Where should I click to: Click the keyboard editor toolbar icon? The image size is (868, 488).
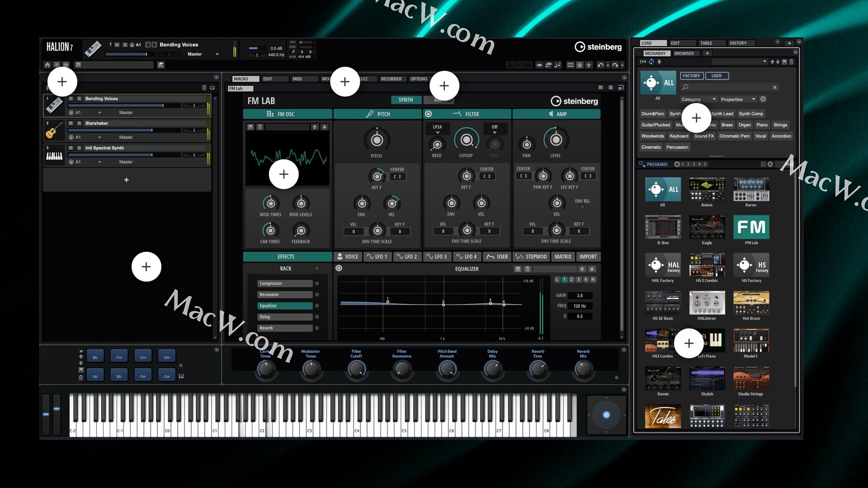[571, 65]
